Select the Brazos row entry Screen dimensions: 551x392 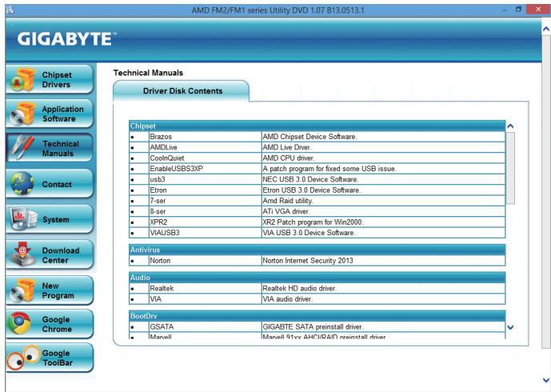(x=161, y=137)
